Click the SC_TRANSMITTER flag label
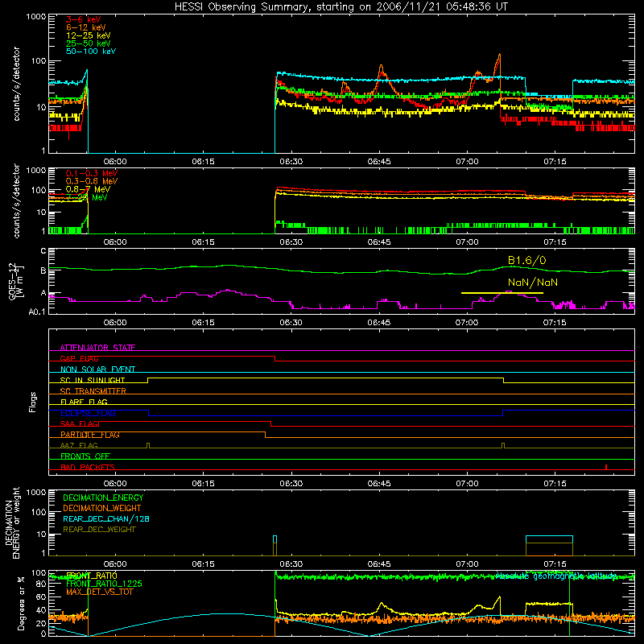 (93, 391)
